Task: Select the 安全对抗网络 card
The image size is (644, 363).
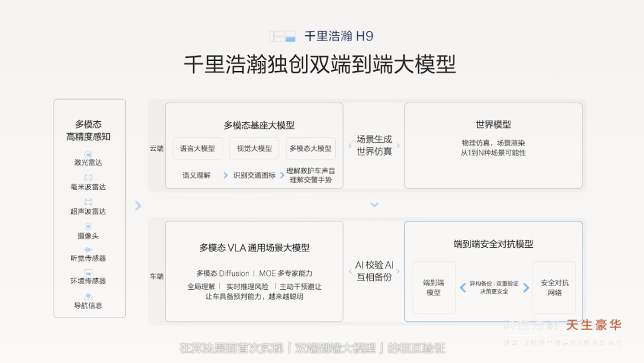Action: tap(554, 287)
